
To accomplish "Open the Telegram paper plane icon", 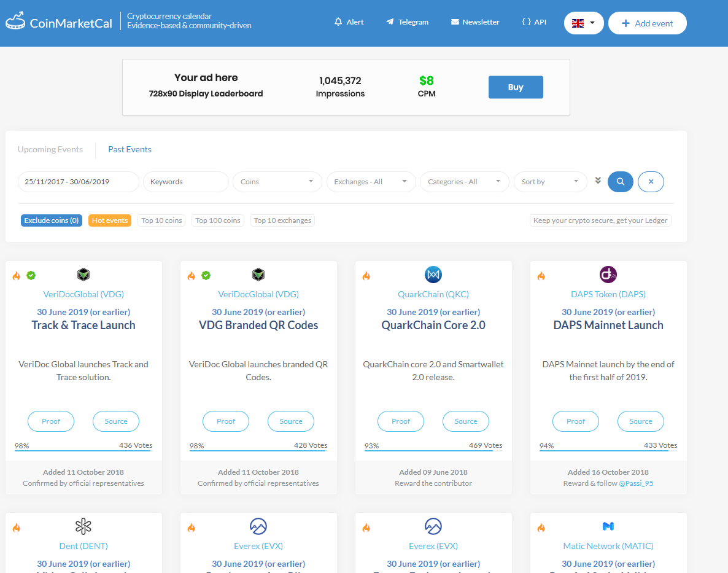I will (390, 22).
